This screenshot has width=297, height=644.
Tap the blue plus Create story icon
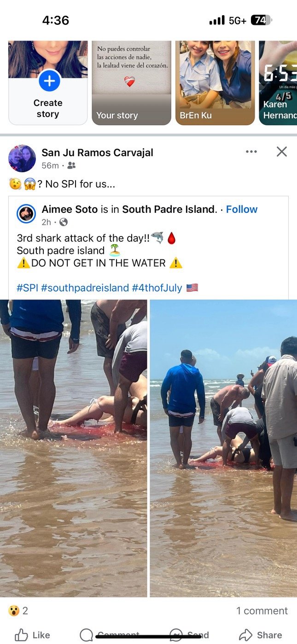[x=48, y=81]
